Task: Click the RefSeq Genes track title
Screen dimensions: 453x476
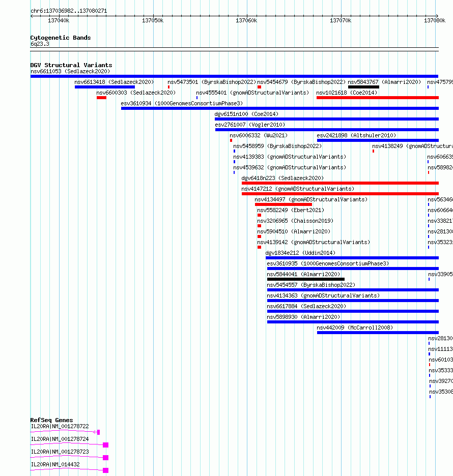Action: [x=51, y=420]
